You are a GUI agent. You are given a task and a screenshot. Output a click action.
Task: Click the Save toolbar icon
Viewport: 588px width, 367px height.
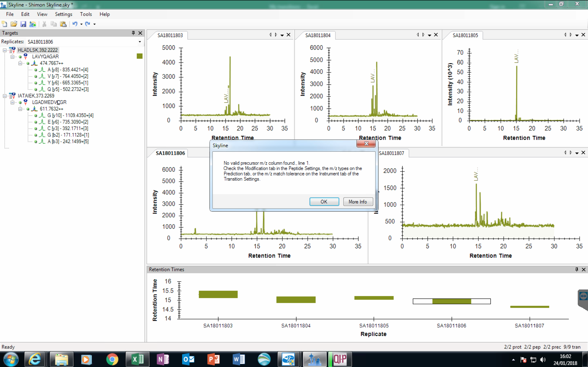(x=23, y=24)
